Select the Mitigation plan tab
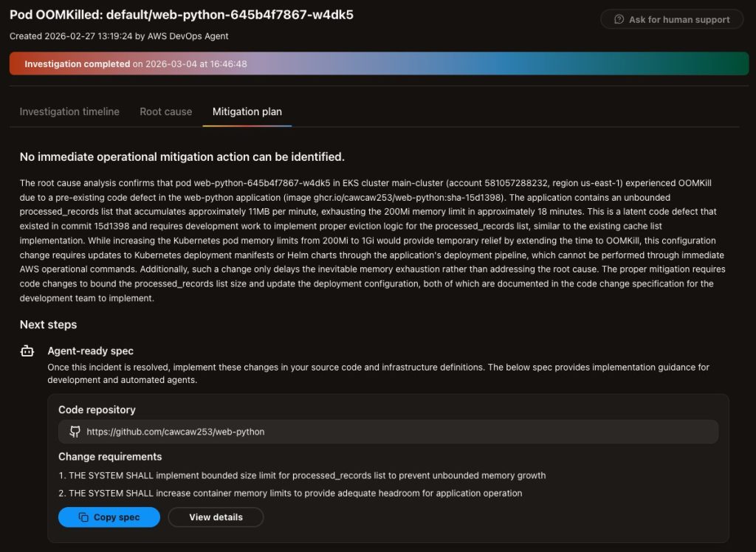 coord(247,111)
